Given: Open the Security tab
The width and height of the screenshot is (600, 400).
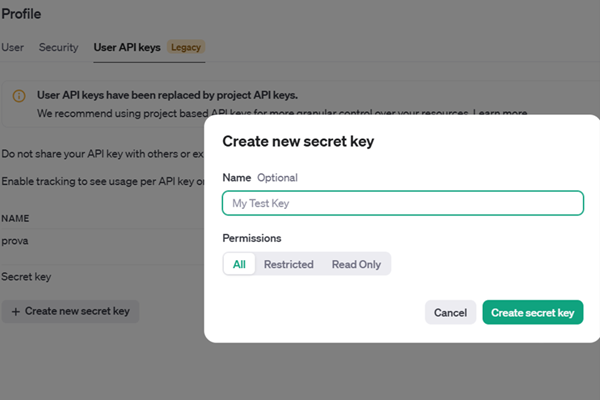Looking at the screenshot, I should [x=58, y=47].
